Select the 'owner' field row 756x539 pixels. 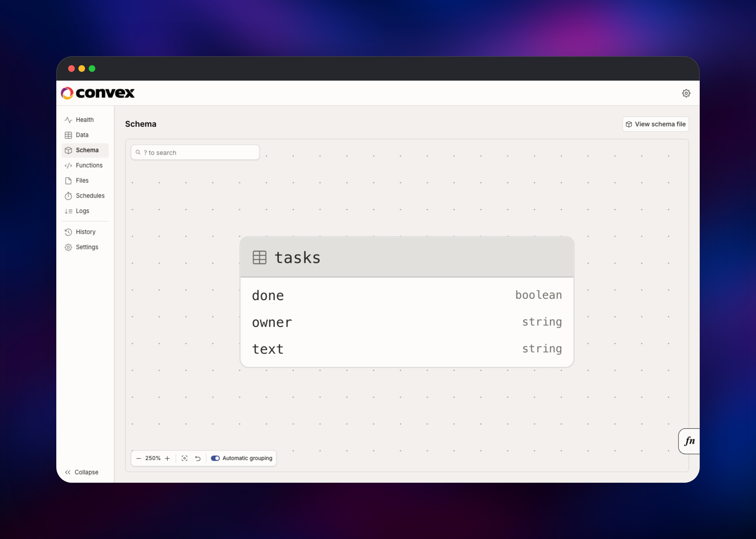(407, 322)
